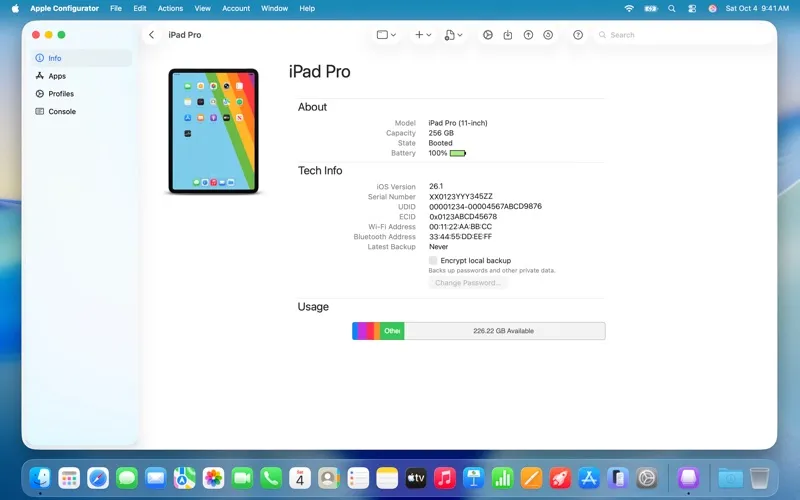
Task: Select Info in the sidebar
Action: tap(81, 58)
